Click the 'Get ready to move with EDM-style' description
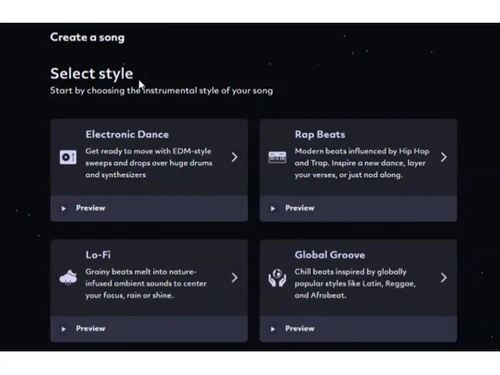Viewport: 500px width, 375px height. pyautogui.click(x=149, y=163)
